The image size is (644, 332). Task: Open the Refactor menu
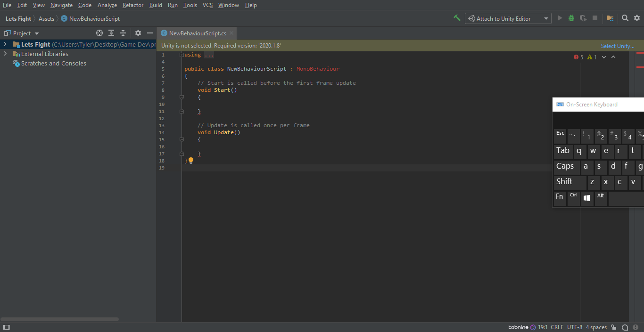132,5
